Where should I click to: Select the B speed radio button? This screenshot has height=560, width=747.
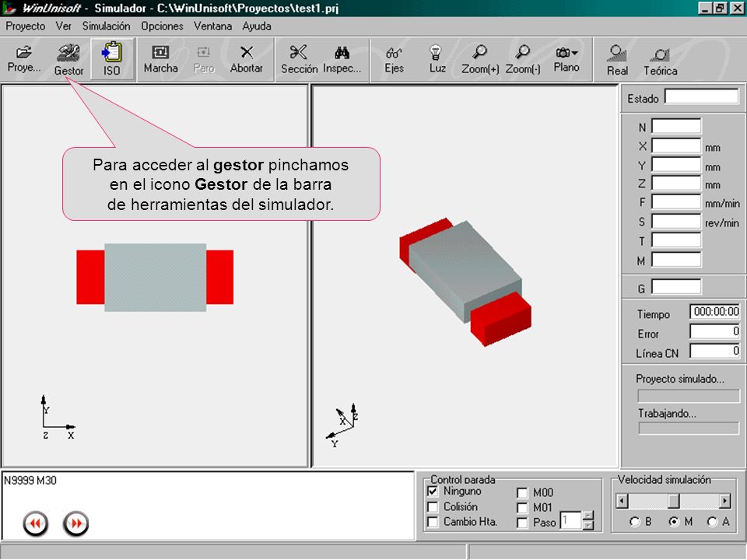point(634,522)
